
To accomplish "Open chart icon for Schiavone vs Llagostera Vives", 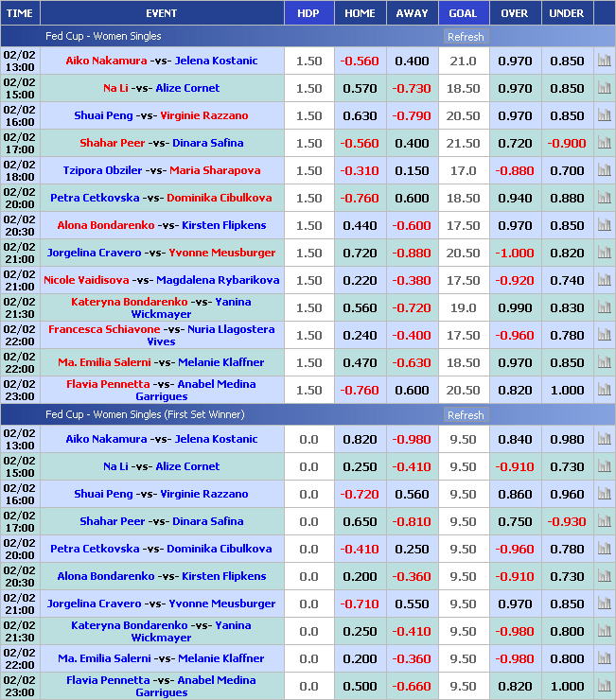I will [604, 335].
